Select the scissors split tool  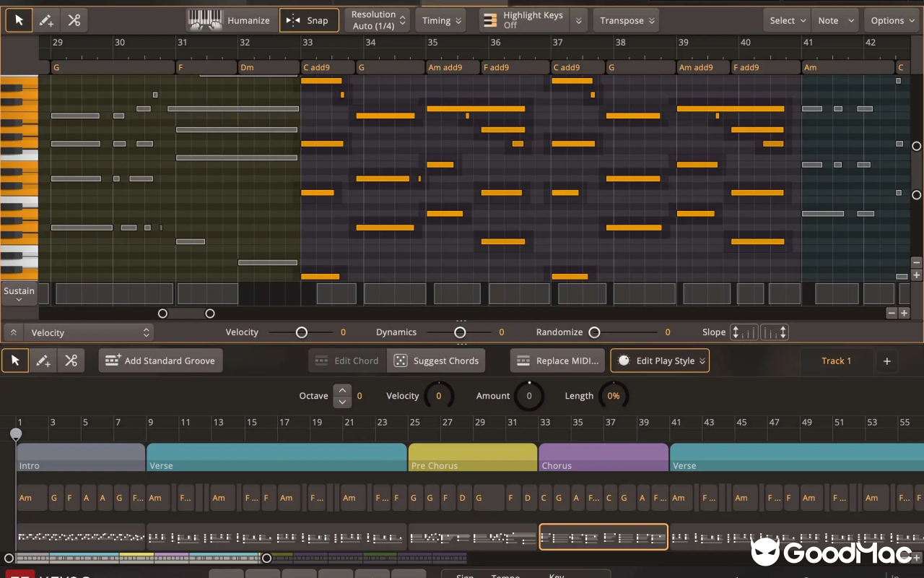[x=74, y=20]
